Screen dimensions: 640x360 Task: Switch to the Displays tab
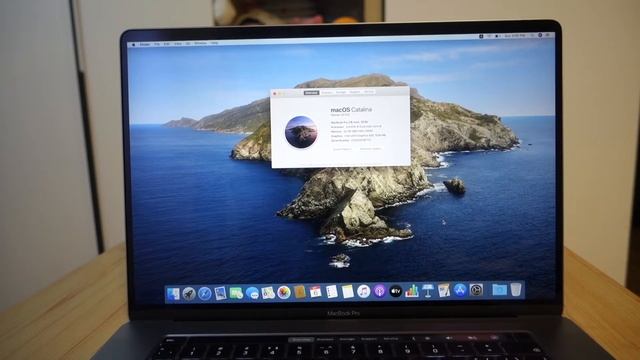tap(327, 93)
